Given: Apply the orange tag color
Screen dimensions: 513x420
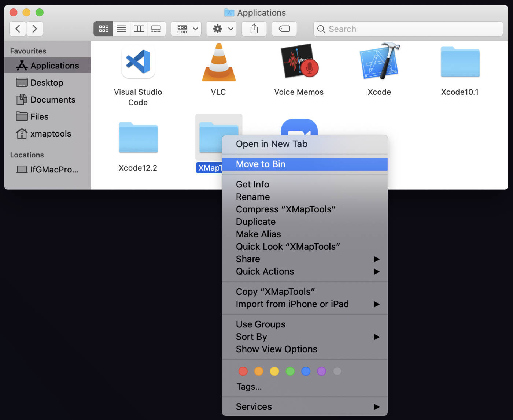Looking at the screenshot, I should [259, 371].
